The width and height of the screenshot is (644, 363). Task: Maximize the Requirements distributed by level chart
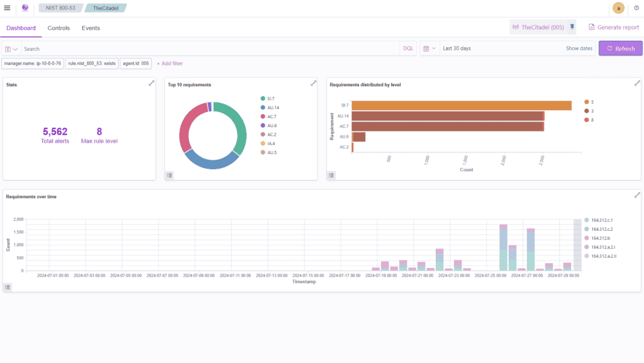point(636,84)
